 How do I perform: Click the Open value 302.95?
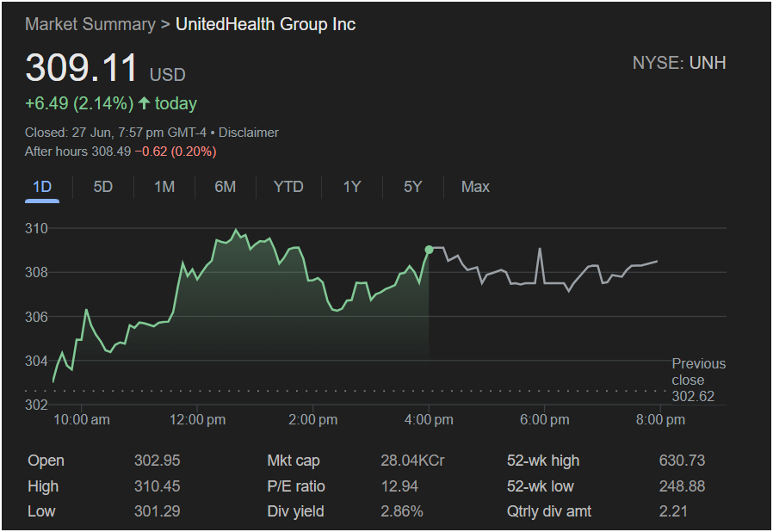pos(158,461)
